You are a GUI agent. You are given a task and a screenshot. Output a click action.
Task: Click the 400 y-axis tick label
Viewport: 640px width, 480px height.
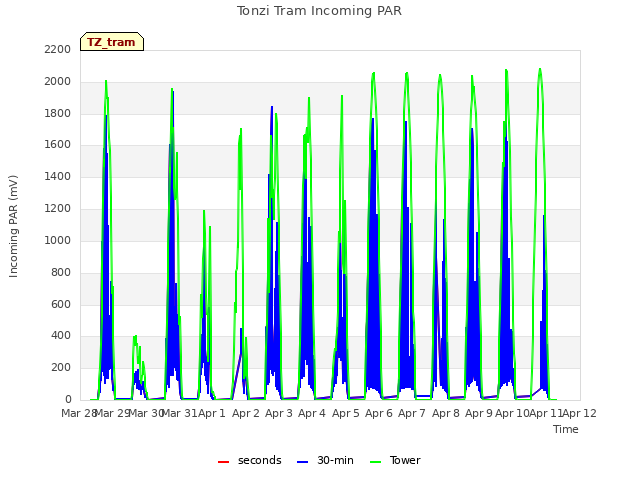(61, 336)
